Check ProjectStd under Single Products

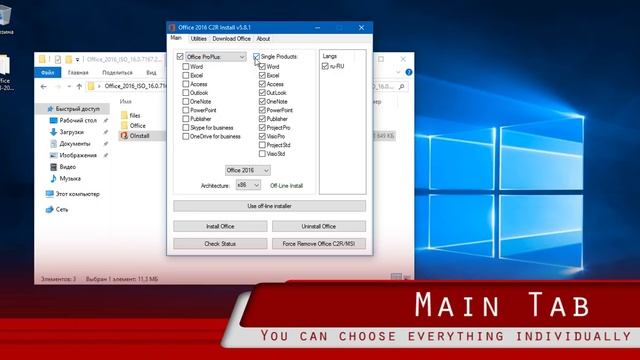tap(262, 145)
